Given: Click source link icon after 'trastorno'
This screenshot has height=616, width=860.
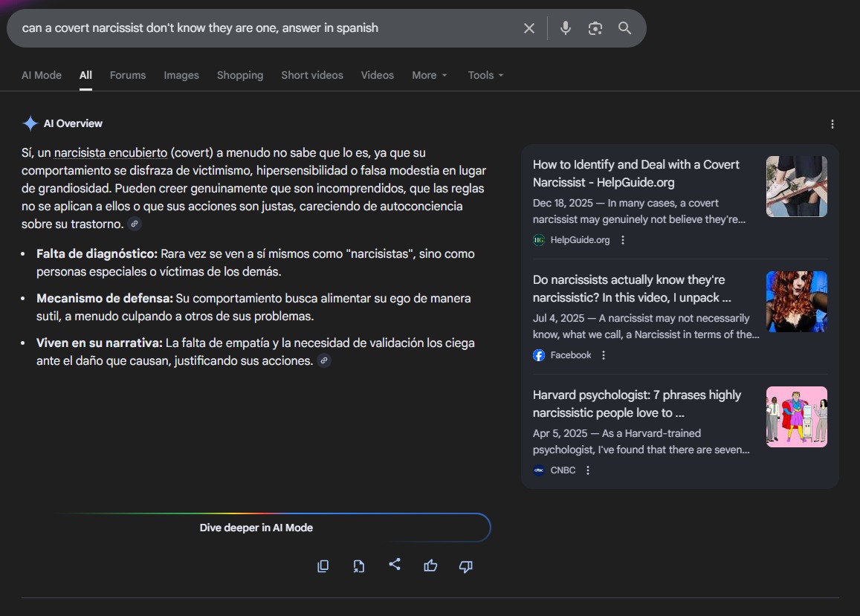Looking at the screenshot, I should [x=134, y=224].
